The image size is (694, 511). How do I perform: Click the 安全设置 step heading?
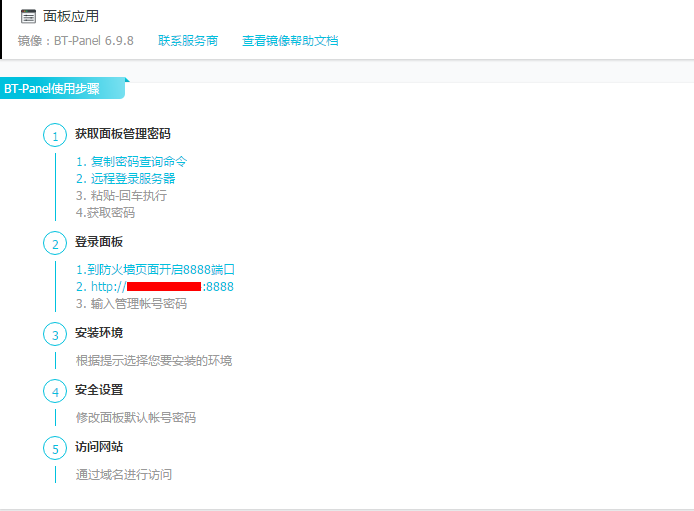coord(99,389)
